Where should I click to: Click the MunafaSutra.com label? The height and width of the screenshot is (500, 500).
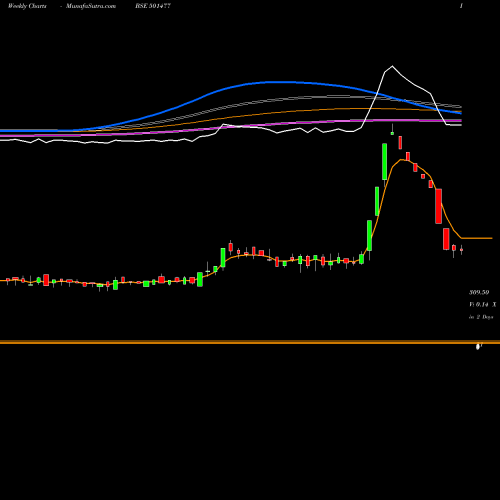(x=91, y=6)
